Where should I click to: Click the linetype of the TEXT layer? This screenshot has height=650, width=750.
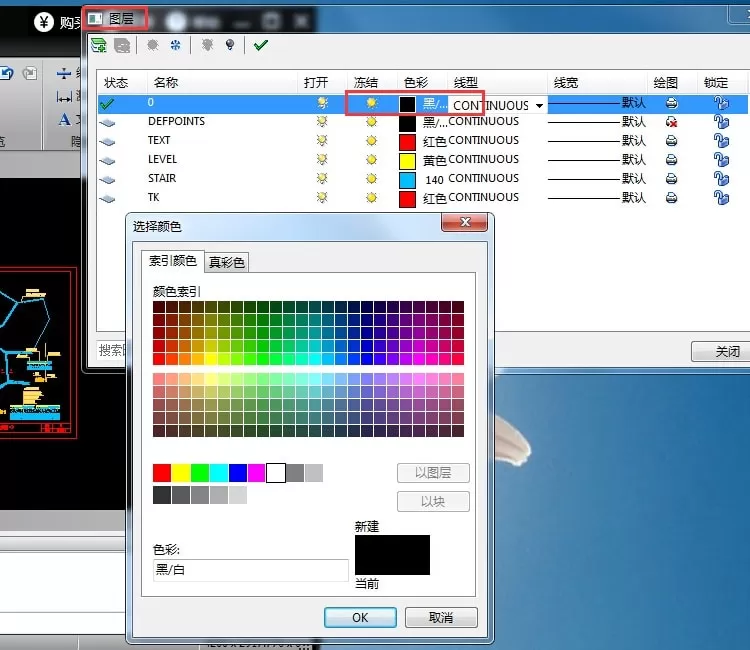(x=484, y=140)
